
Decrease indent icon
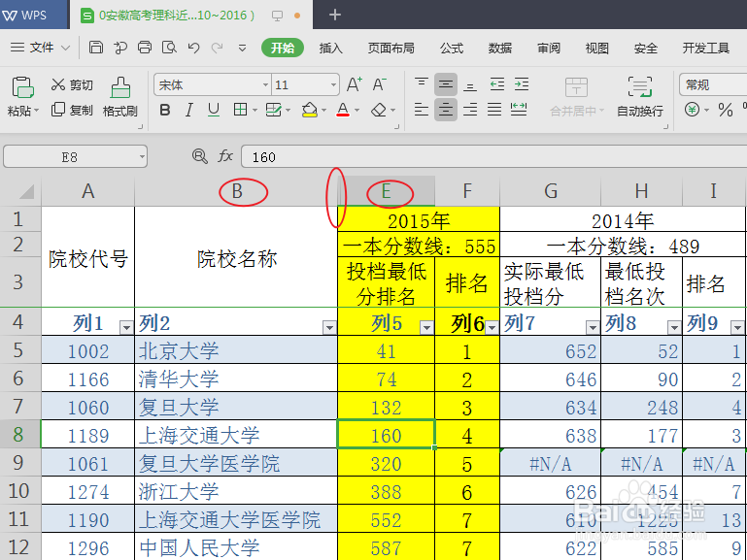point(497,84)
